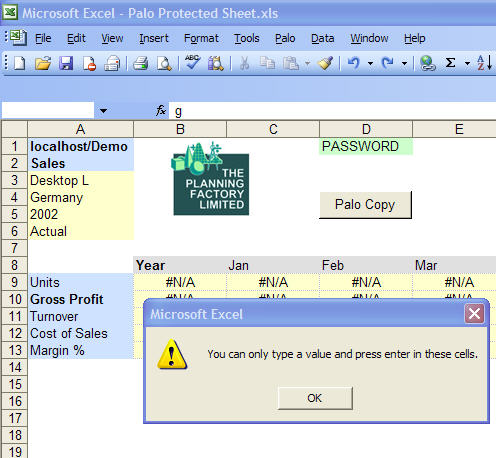Click the Paste clipboard icon
496x458 pixels.
(291, 63)
